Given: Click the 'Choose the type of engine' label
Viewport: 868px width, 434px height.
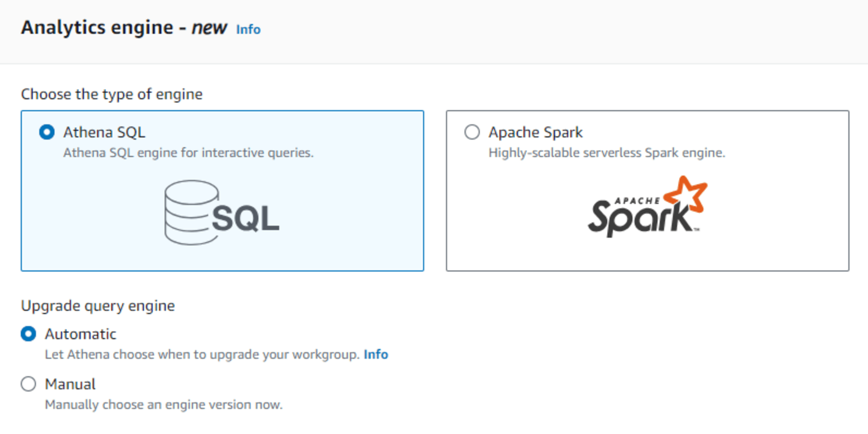Looking at the screenshot, I should pos(112,94).
